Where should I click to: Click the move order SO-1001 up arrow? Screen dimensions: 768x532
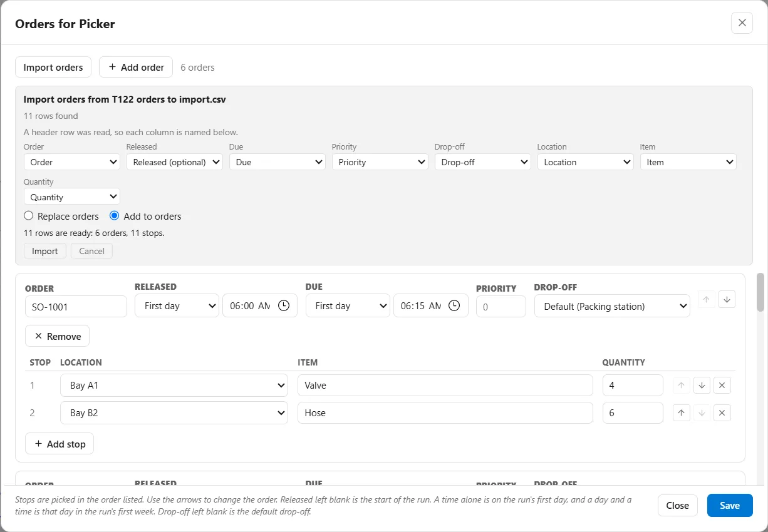click(706, 299)
